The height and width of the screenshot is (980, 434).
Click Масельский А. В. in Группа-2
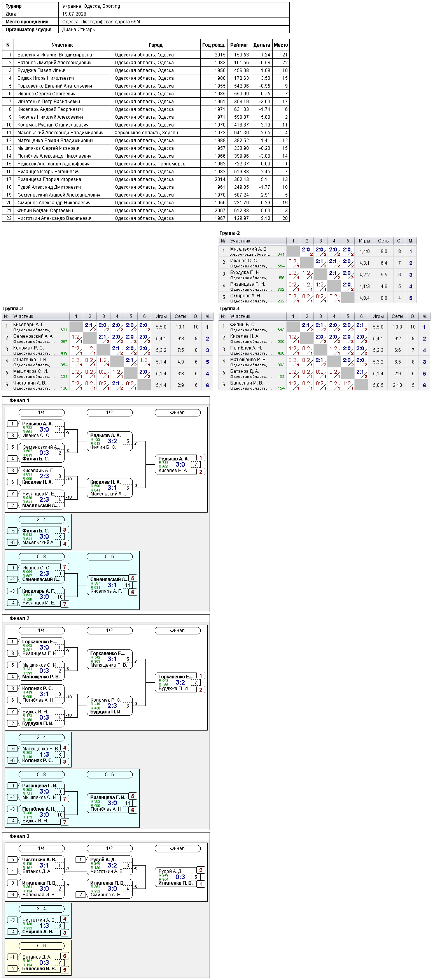pyautogui.click(x=248, y=249)
